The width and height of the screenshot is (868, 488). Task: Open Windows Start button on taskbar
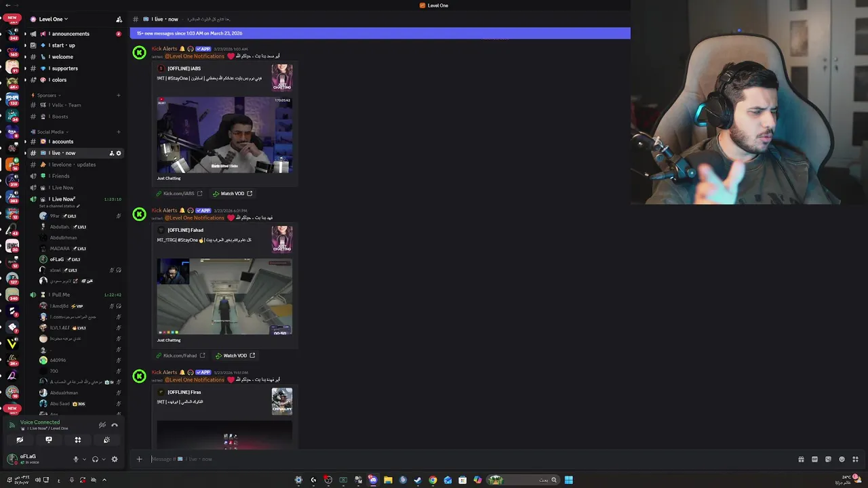click(569, 480)
